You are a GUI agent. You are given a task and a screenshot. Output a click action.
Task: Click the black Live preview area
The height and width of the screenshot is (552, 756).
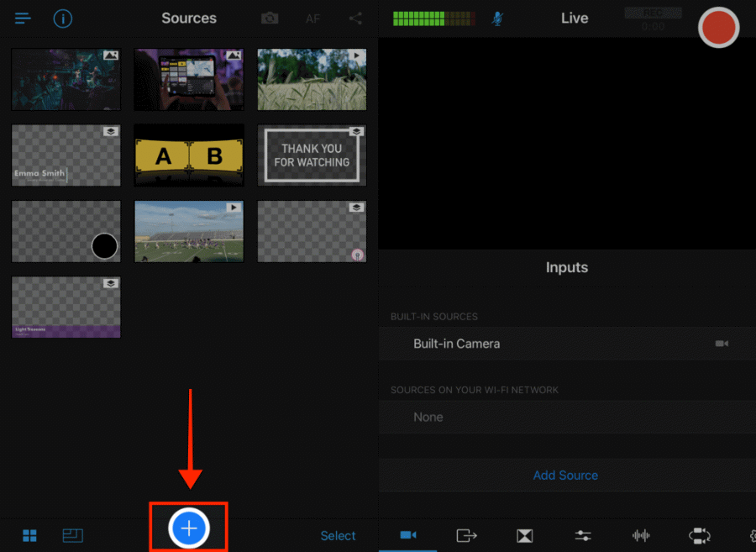click(x=567, y=144)
